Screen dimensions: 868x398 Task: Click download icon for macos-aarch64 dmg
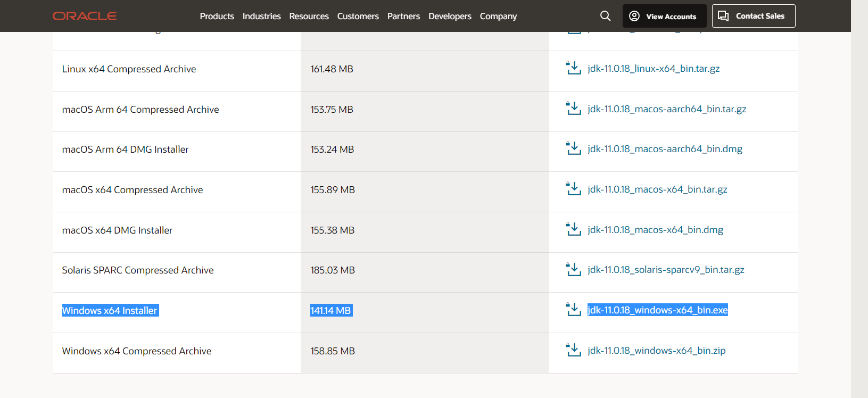point(573,148)
